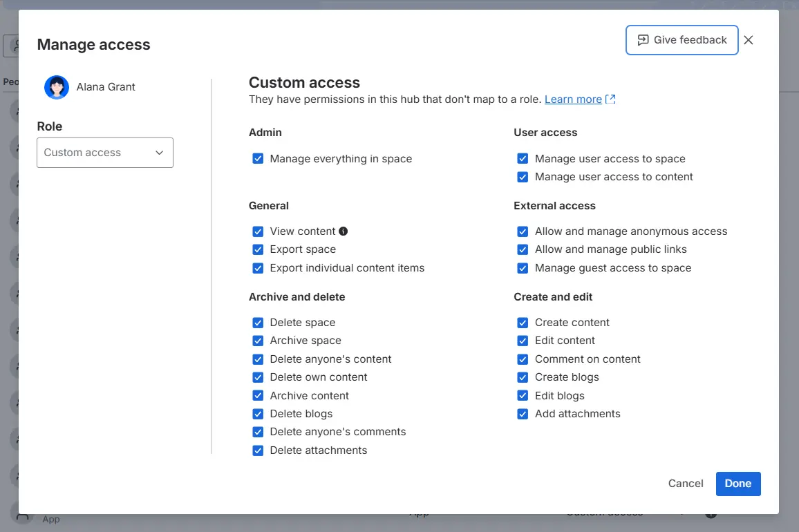This screenshot has width=799, height=532.
Task: Open the Role dropdown showing Custom access
Action: [x=105, y=153]
